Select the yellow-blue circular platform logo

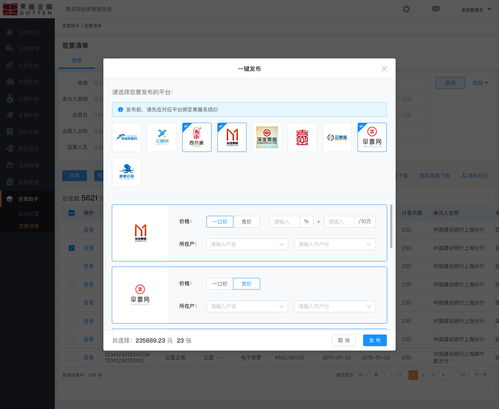coord(337,137)
